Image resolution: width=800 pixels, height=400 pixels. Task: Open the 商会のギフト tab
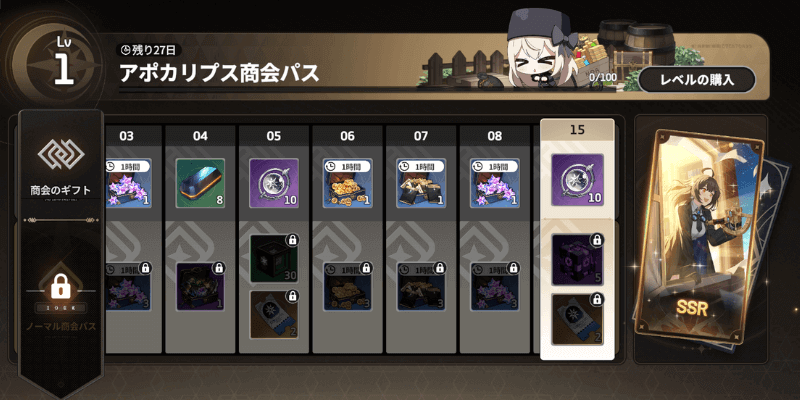(x=61, y=166)
